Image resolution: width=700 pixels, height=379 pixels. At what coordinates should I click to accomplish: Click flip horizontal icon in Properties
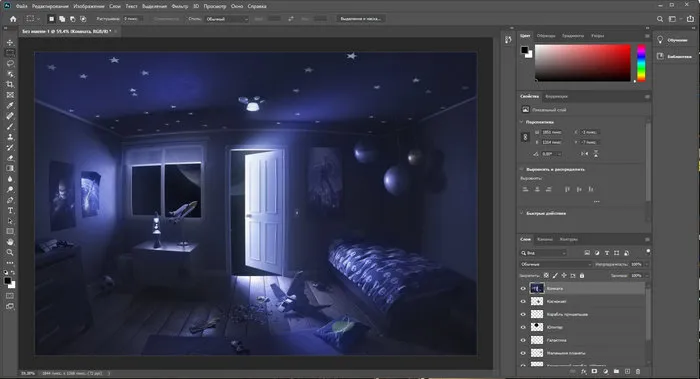pos(584,154)
